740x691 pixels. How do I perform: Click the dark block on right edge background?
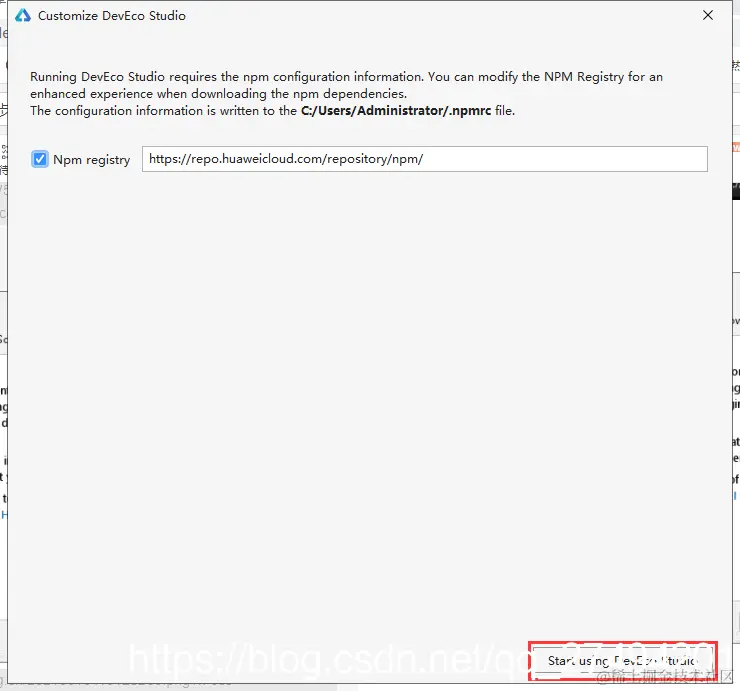[736, 191]
